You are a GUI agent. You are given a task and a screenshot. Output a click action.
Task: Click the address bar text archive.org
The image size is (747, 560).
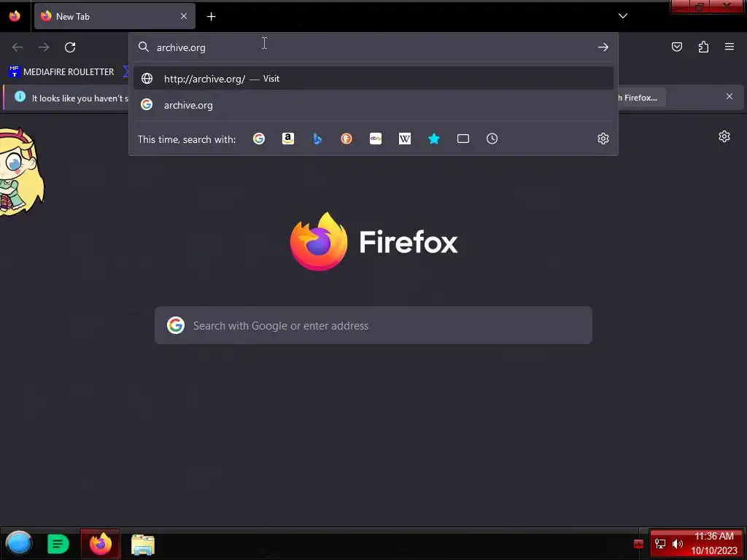click(181, 47)
